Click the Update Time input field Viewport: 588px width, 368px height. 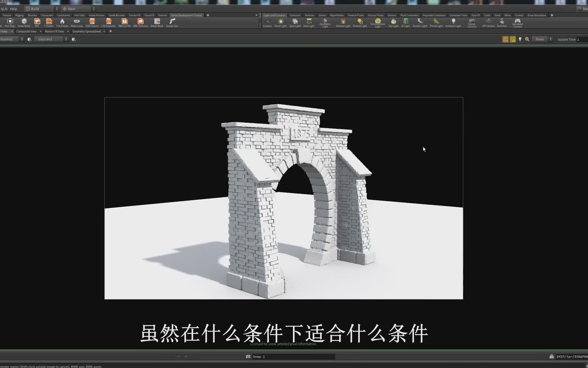(x=582, y=39)
